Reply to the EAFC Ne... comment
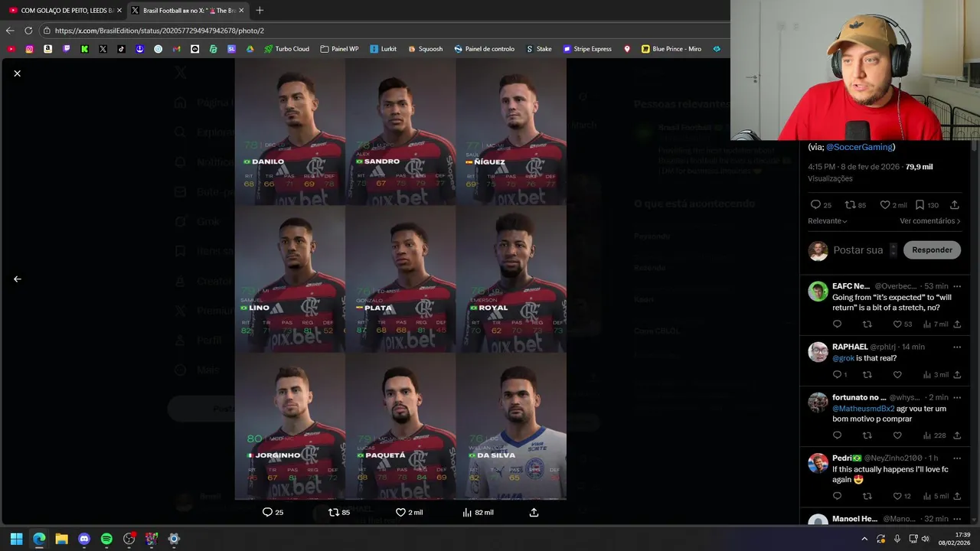Viewport: 980px width, 551px height. (837, 324)
